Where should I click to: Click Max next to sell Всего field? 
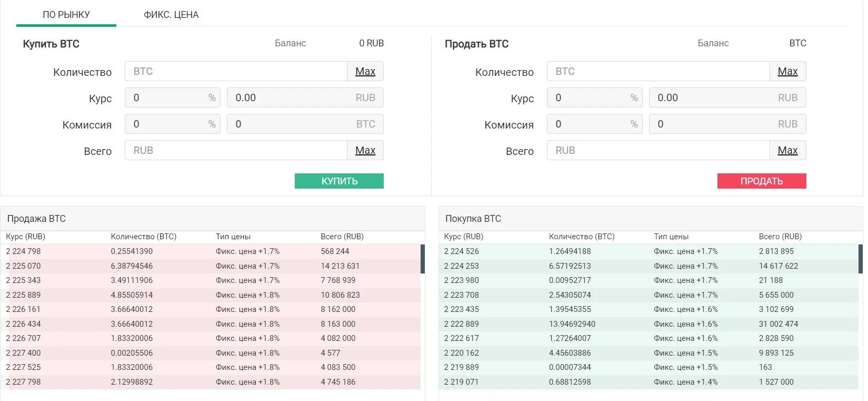point(787,150)
